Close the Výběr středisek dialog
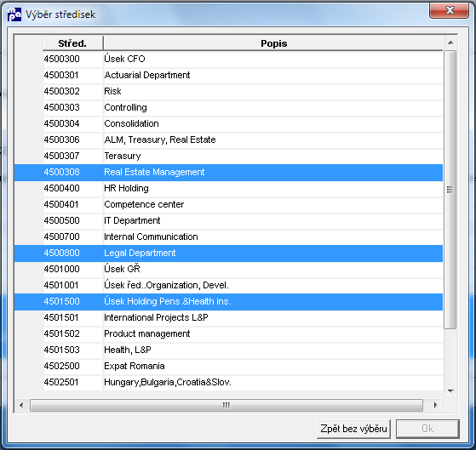The height and width of the screenshot is (450, 476). pos(450,10)
